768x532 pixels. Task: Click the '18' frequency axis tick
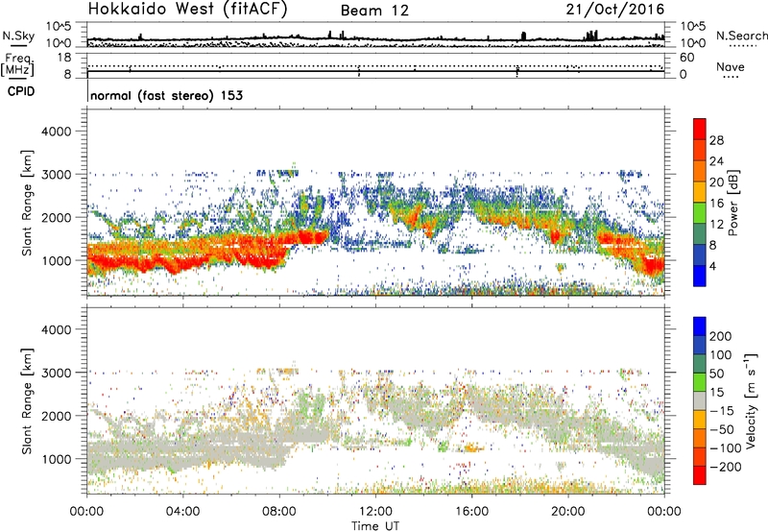[x=64, y=58]
